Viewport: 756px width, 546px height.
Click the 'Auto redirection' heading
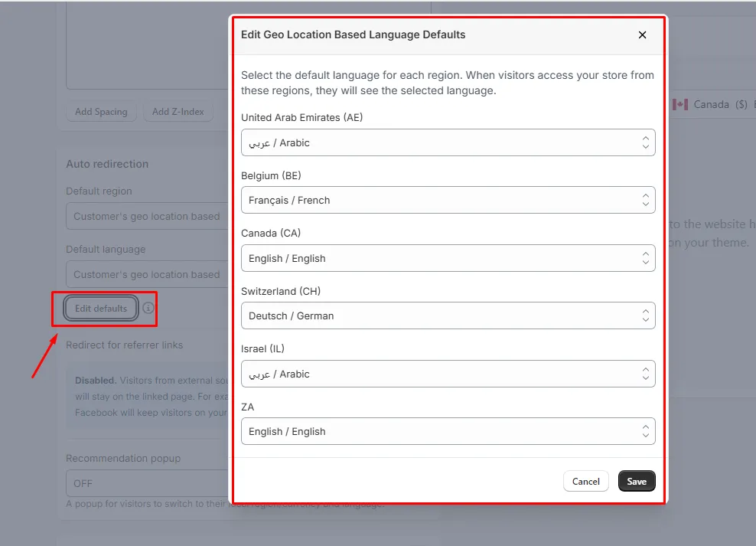(107, 164)
